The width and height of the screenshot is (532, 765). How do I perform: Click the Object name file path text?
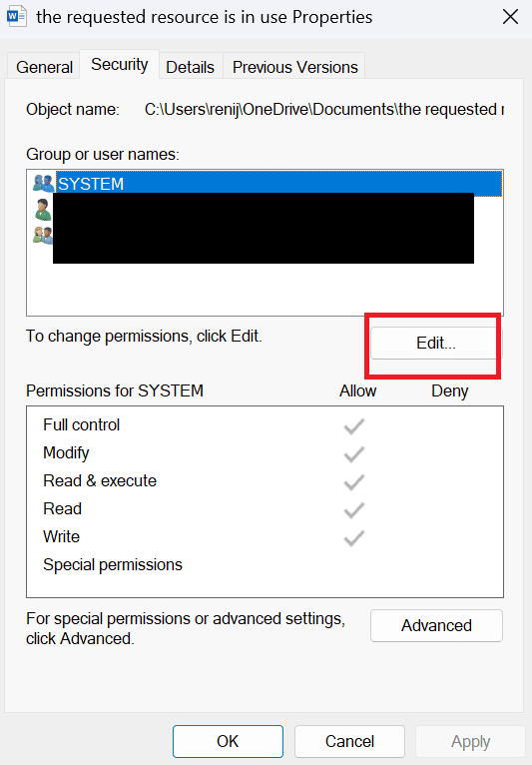324,109
